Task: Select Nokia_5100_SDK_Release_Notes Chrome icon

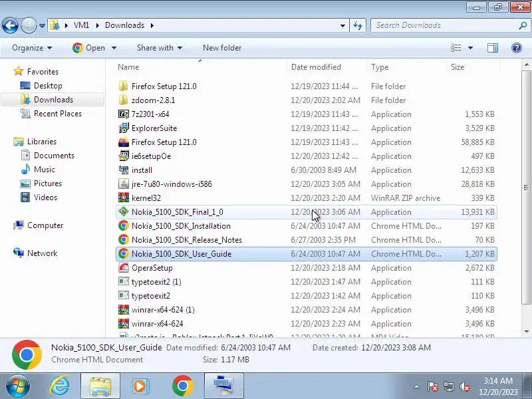Action: 124,239
